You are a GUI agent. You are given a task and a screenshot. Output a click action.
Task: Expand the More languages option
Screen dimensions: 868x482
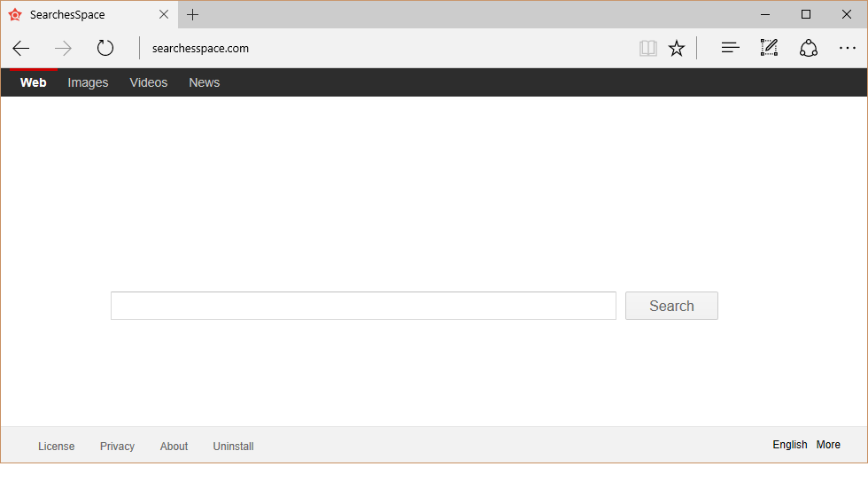tap(828, 445)
